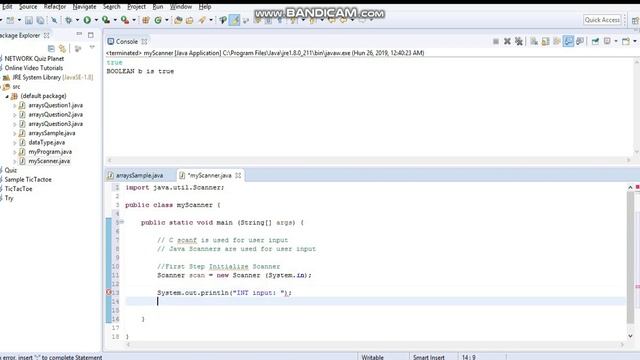Viewport: 640px width, 360px height.
Task: Toggle Show Console on standard error change
Action: [x=580, y=41]
